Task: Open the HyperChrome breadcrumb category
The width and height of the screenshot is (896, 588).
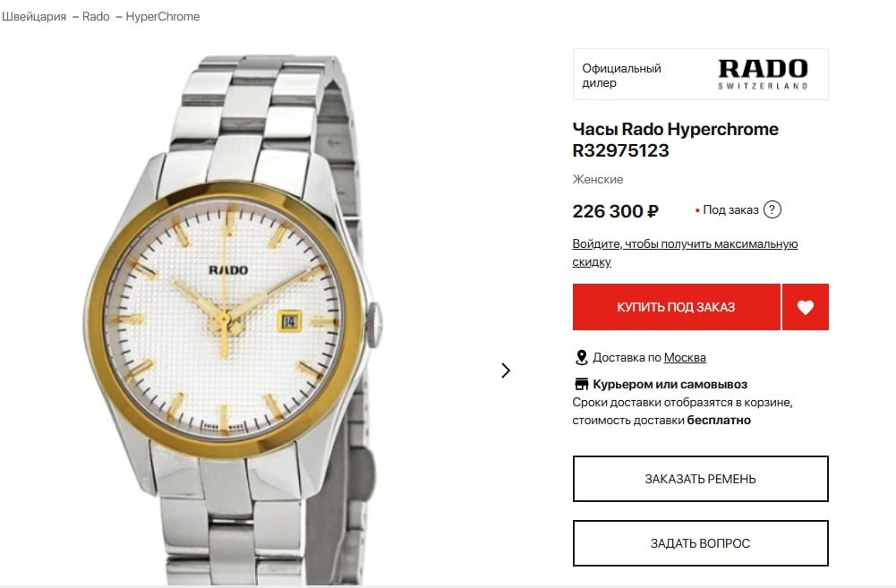Action: [x=162, y=17]
